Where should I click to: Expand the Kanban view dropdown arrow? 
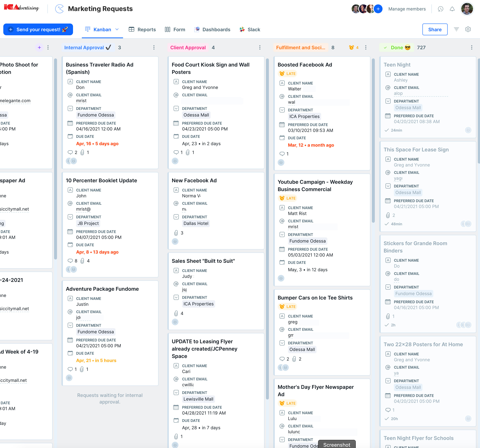[x=117, y=29]
